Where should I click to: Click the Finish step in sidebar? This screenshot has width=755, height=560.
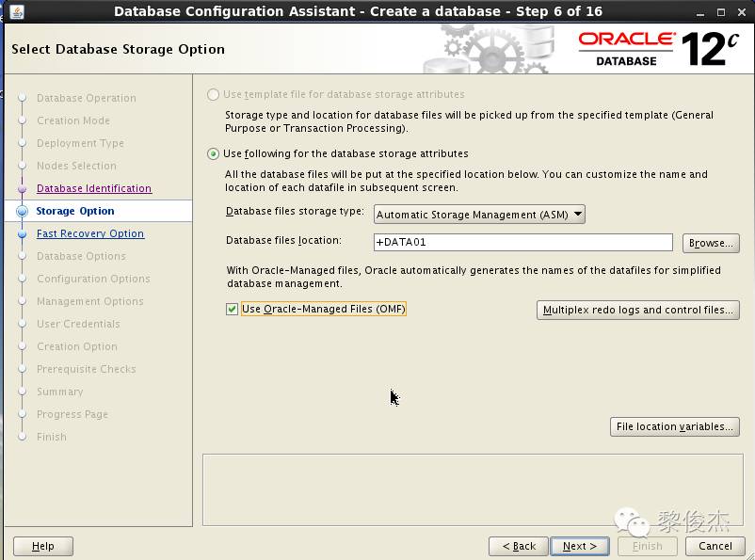[52, 438]
